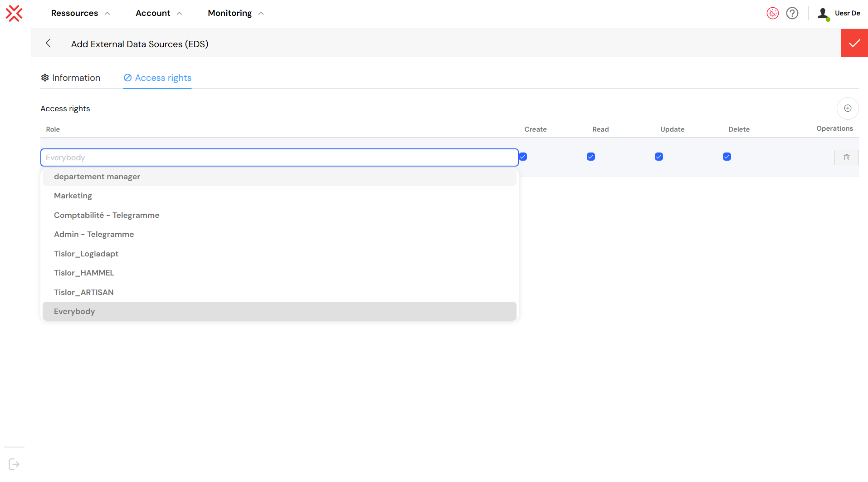Screen dimensions: 868x482
Task: Click the green online status indicator
Action: (828, 19)
